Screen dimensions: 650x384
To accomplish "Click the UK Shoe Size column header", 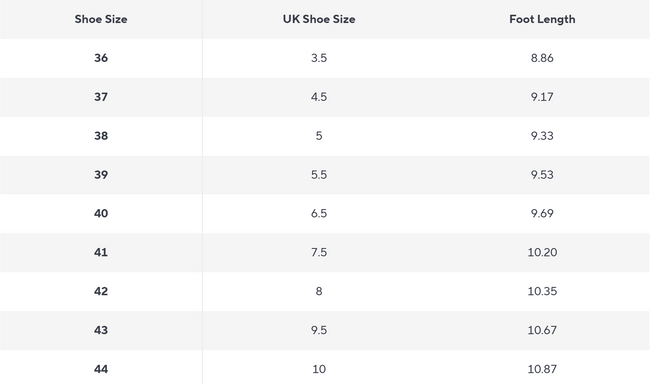I will point(319,19).
